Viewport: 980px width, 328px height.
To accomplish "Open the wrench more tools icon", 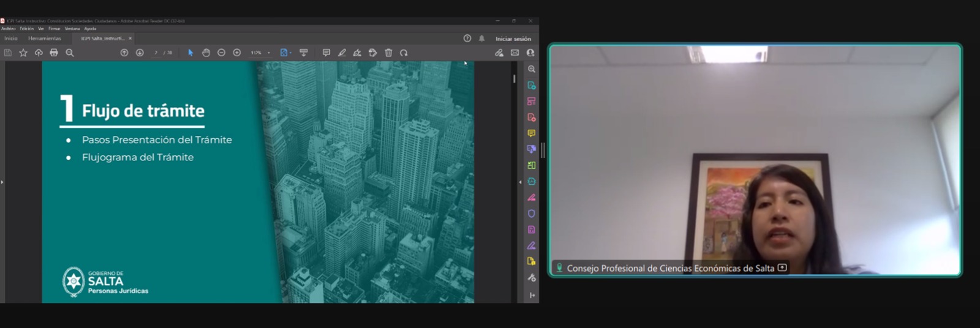I will point(532,278).
